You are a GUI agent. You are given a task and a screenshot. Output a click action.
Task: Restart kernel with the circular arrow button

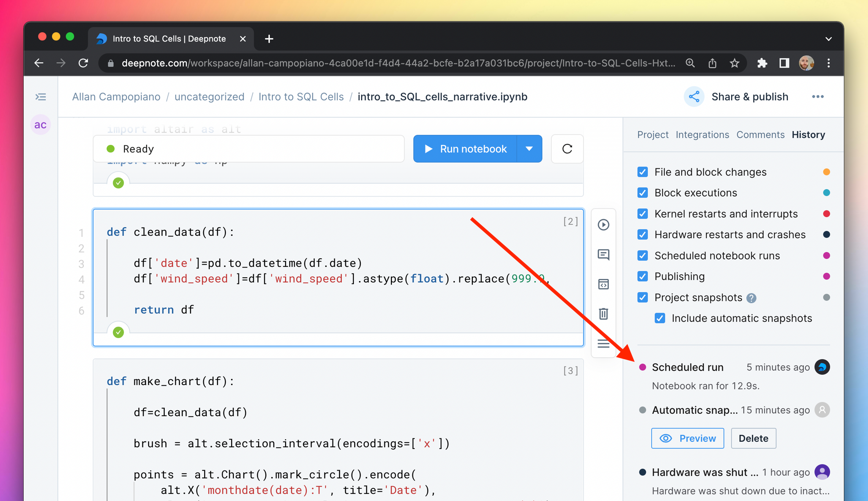567,149
